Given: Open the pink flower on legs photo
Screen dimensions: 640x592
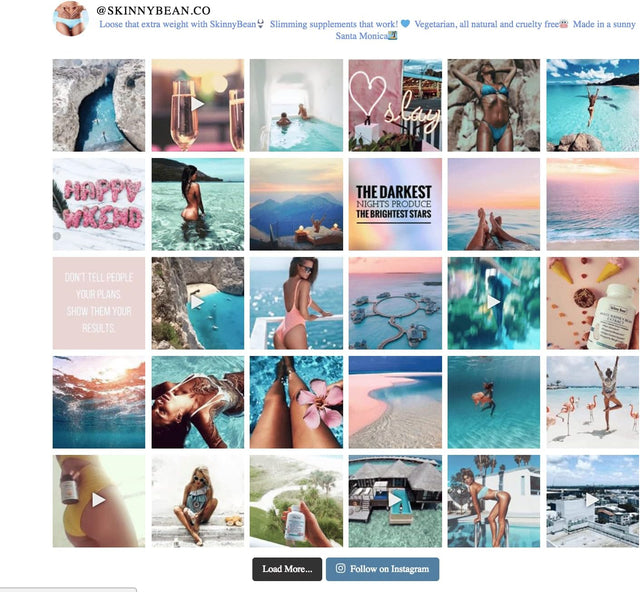Looking at the screenshot, I should [x=296, y=402].
